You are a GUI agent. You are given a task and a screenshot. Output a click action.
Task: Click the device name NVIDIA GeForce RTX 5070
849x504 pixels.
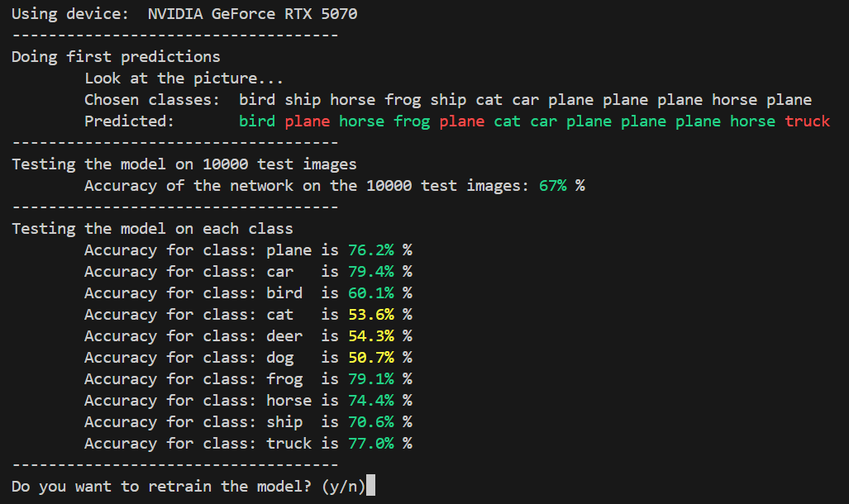[x=252, y=14]
